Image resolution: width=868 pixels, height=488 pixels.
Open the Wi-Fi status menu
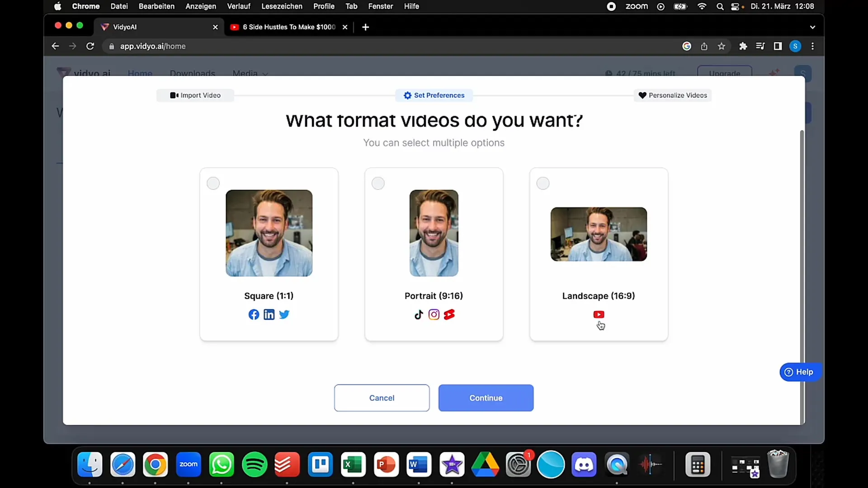coord(702,6)
